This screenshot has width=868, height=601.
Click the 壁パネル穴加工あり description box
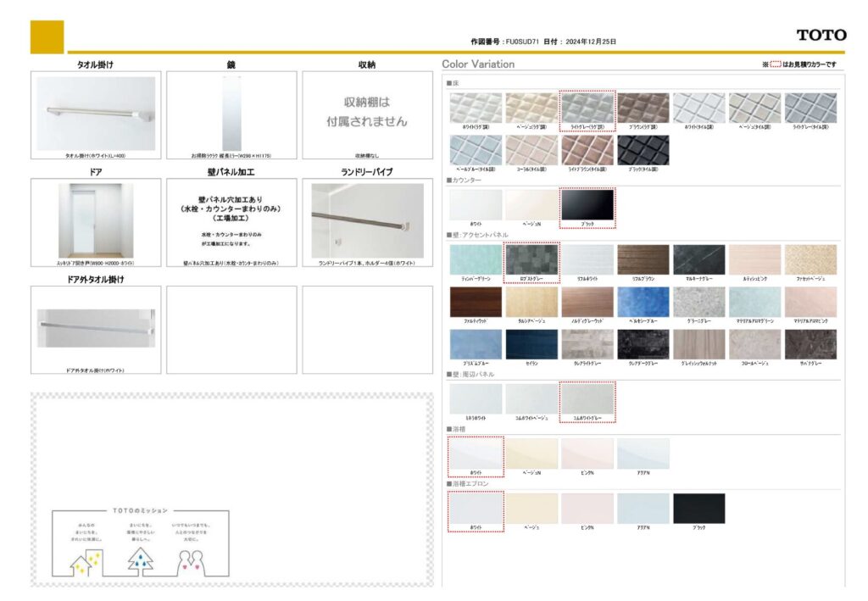(x=231, y=220)
